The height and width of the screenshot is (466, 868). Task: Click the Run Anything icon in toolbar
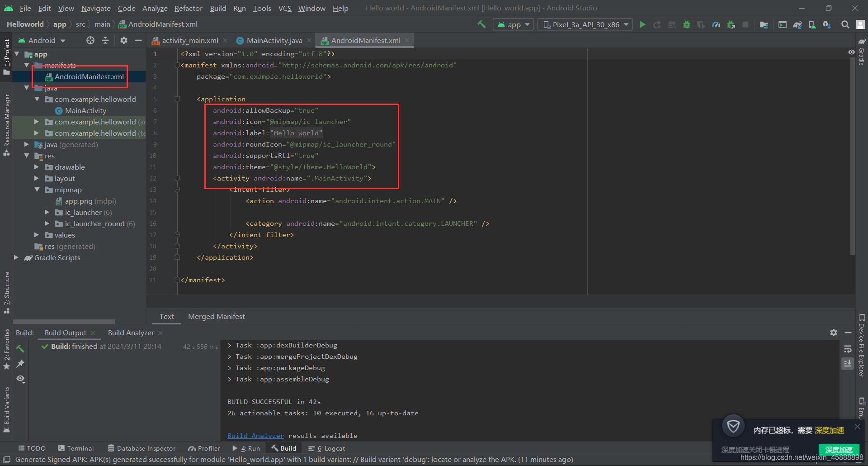783,24
